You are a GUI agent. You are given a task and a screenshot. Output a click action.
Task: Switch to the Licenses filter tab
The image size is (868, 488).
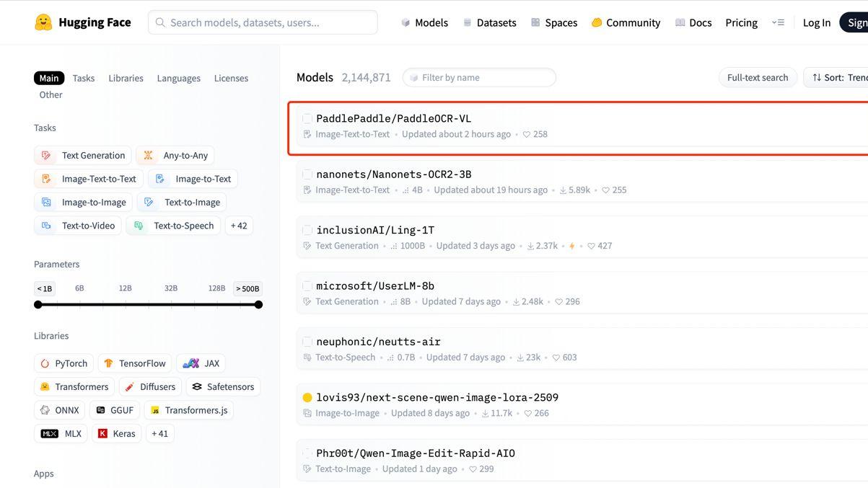[x=231, y=78]
